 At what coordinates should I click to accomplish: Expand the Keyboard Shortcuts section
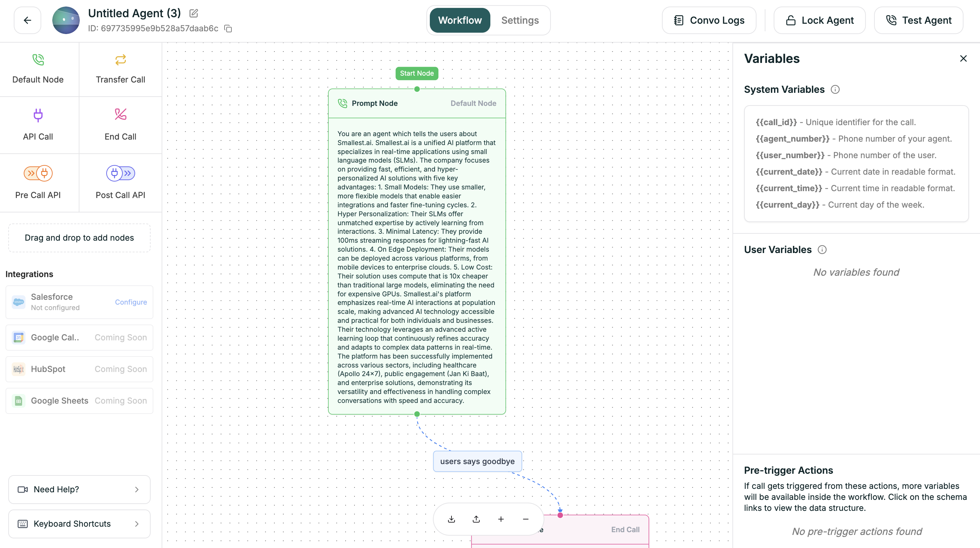79,524
